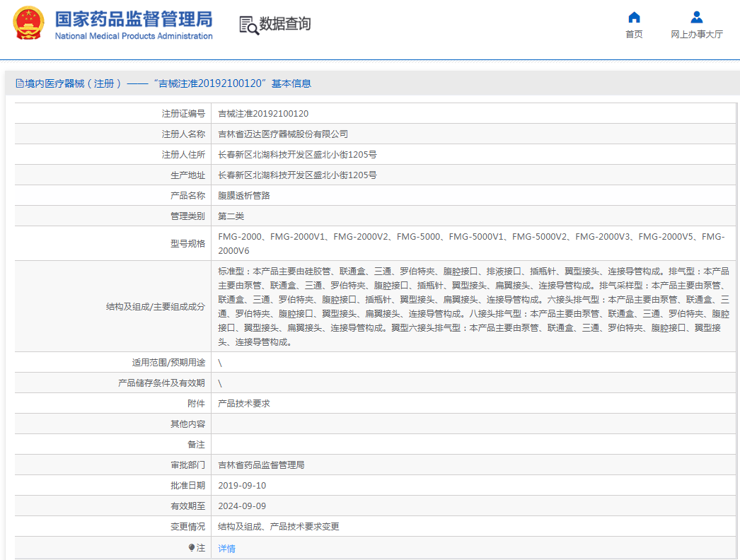
Task: Click the 变更情况 row label
Action: coord(188,527)
